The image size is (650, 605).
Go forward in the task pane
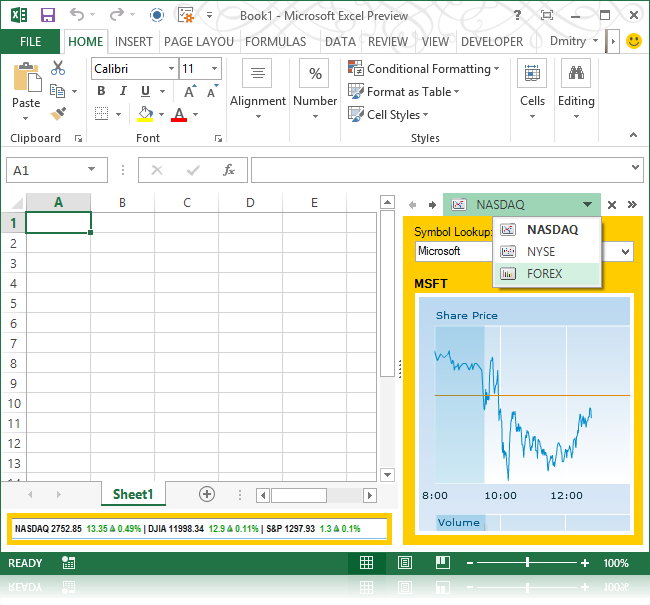432,204
